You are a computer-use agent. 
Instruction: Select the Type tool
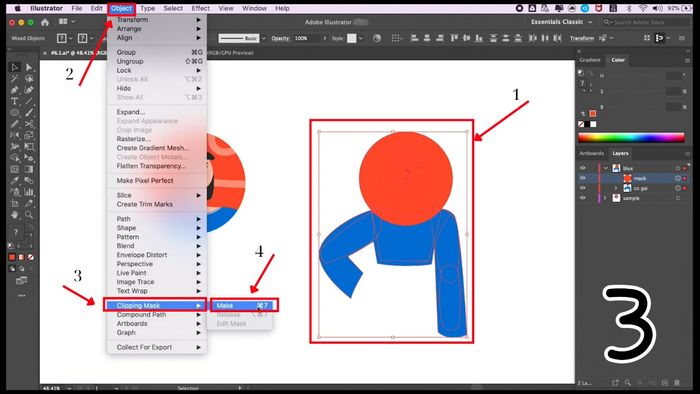click(x=15, y=101)
